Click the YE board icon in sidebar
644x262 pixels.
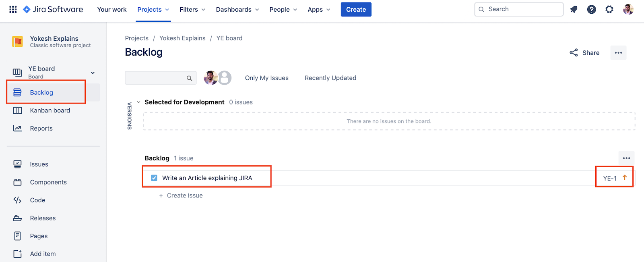tap(17, 73)
